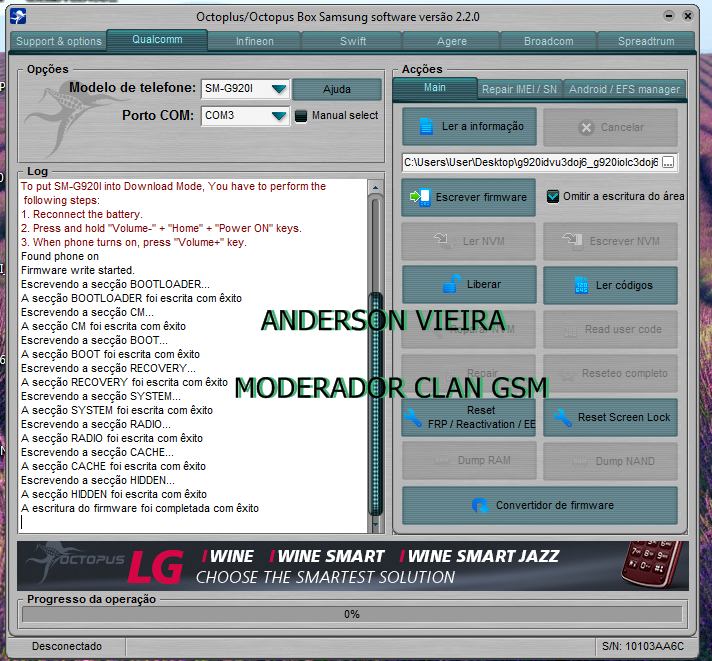Click the Log scroll up arrow
The width and height of the screenshot is (712, 661).
coord(376,187)
